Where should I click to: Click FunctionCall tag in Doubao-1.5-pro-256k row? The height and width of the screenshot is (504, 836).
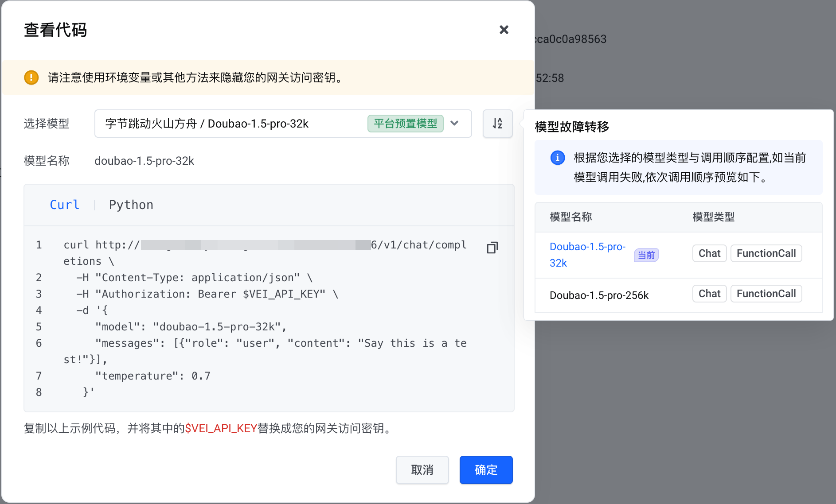(x=766, y=294)
